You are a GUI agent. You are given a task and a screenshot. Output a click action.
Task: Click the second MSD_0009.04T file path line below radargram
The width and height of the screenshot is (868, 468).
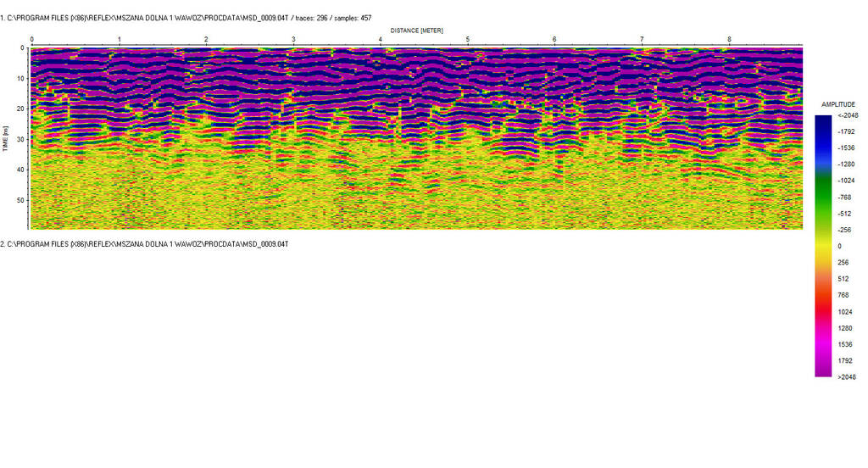(144, 244)
